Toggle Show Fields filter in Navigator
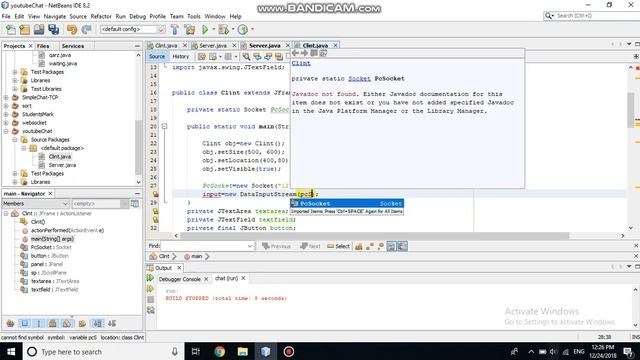Image resolution: width=640 pixels, height=360 pixels. (x=24, y=324)
